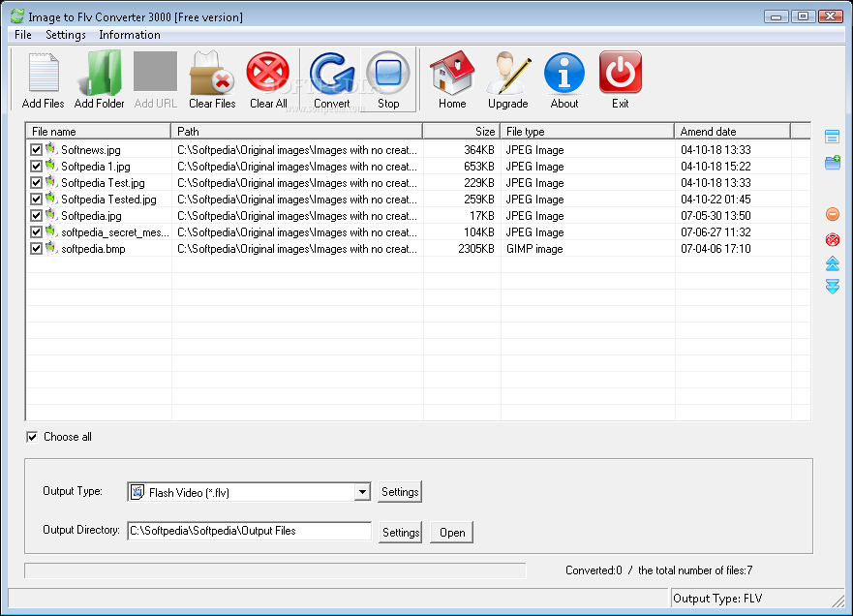This screenshot has height=616, width=853.
Task: Toggle the Choose all checkbox
Action: click(x=32, y=437)
